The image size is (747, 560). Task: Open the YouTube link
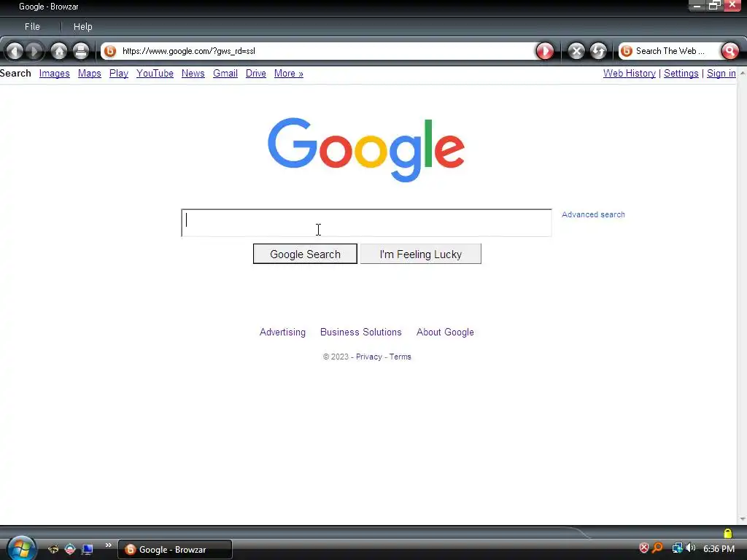coord(155,74)
